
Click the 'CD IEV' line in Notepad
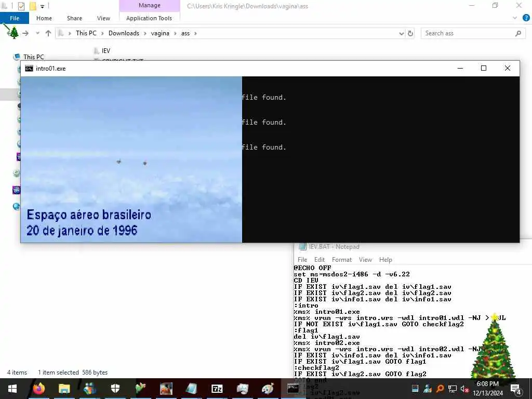306,281
